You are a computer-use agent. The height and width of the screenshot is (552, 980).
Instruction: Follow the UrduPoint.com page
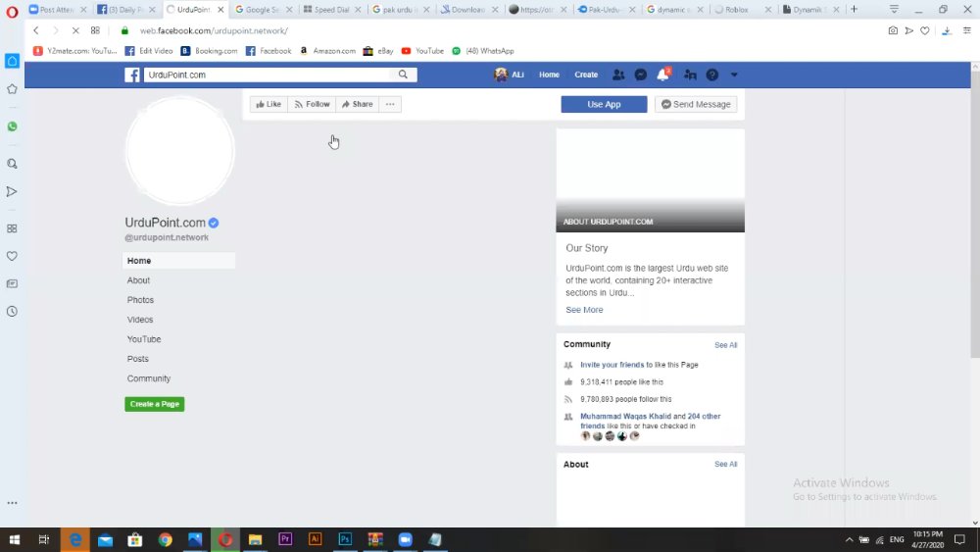pyautogui.click(x=312, y=104)
